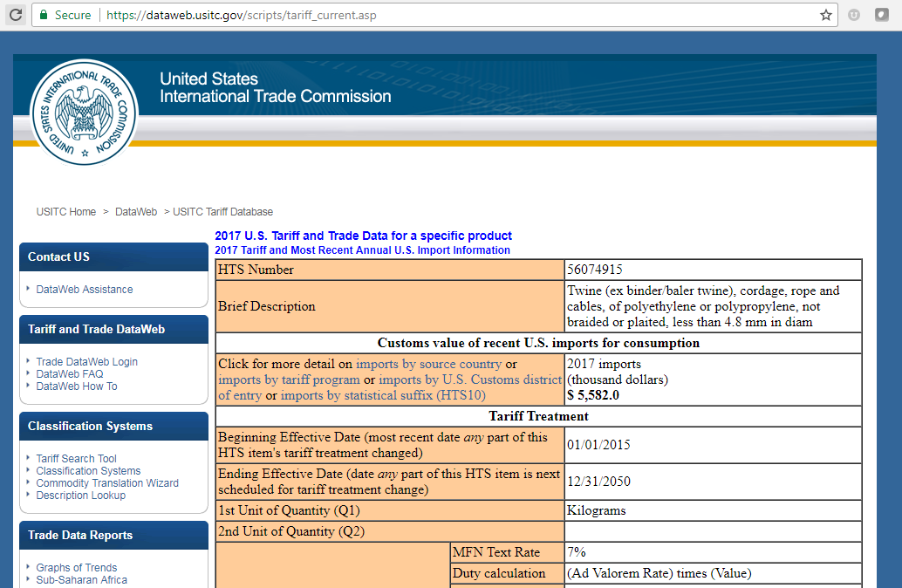The image size is (902, 588).
Task: Select HTS number value 56074915
Action: click(x=595, y=270)
